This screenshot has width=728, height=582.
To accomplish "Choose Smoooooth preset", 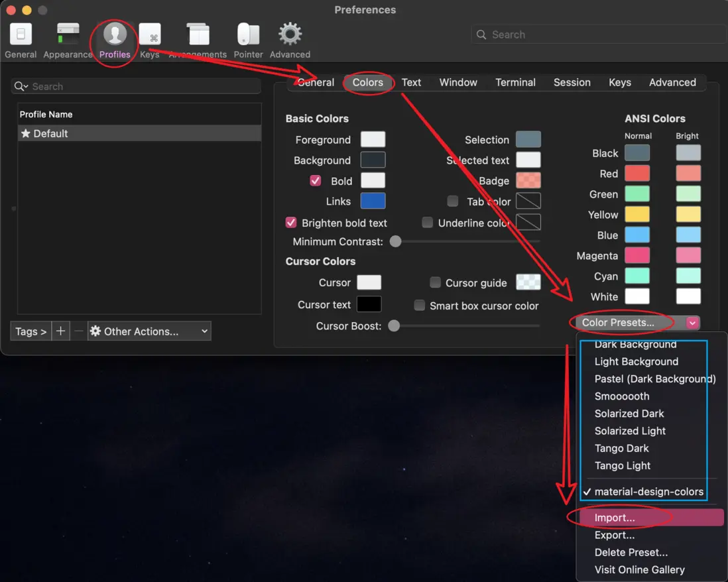I will 651,396.
